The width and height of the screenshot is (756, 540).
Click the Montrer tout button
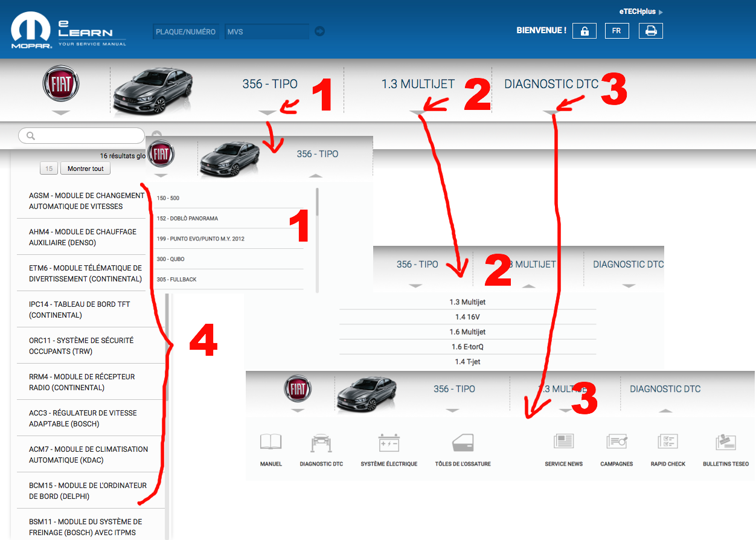pos(85,169)
